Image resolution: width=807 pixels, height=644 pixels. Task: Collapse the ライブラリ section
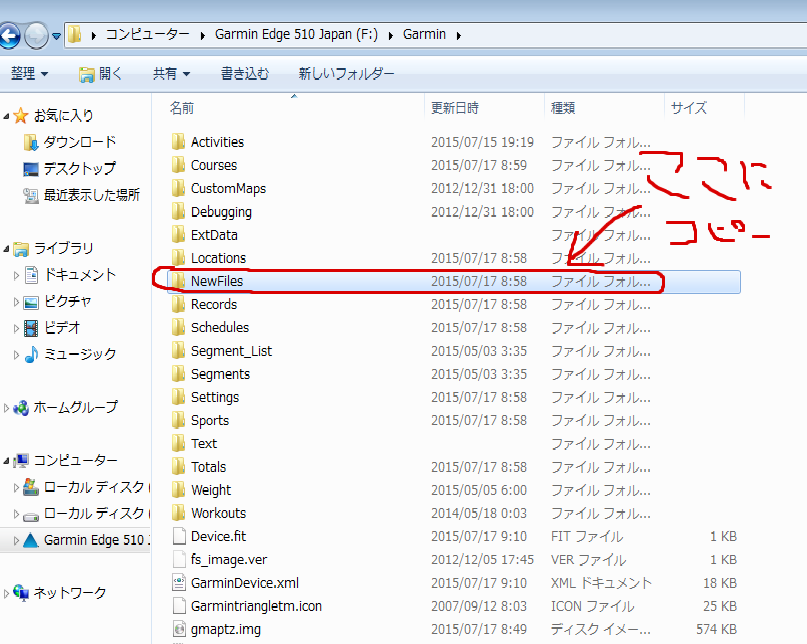6,249
